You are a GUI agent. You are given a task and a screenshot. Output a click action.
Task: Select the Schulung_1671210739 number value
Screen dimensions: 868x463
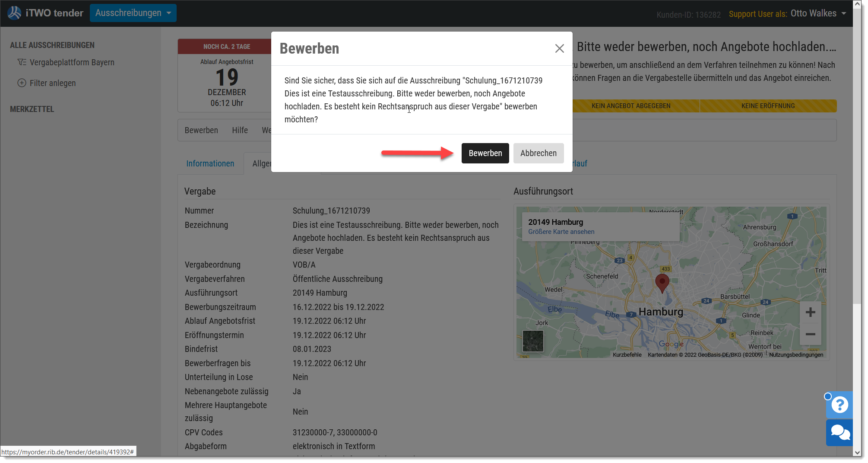[331, 211]
